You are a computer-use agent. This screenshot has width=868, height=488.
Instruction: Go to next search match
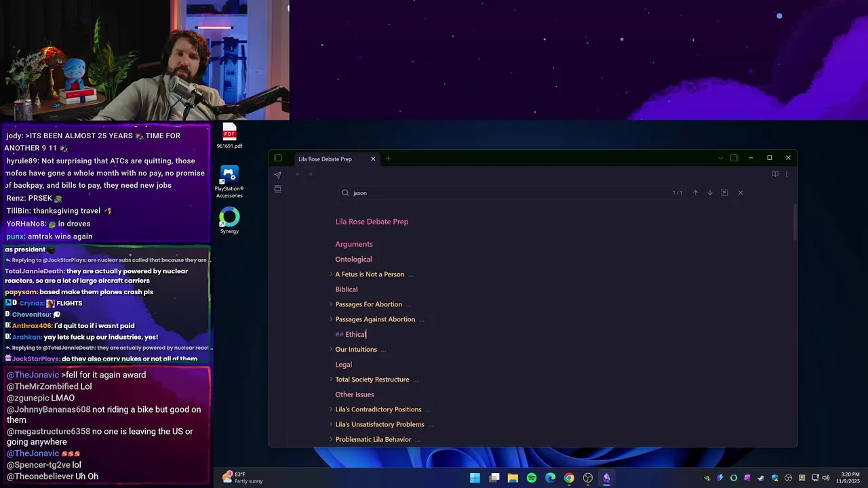click(x=710, y=192)
